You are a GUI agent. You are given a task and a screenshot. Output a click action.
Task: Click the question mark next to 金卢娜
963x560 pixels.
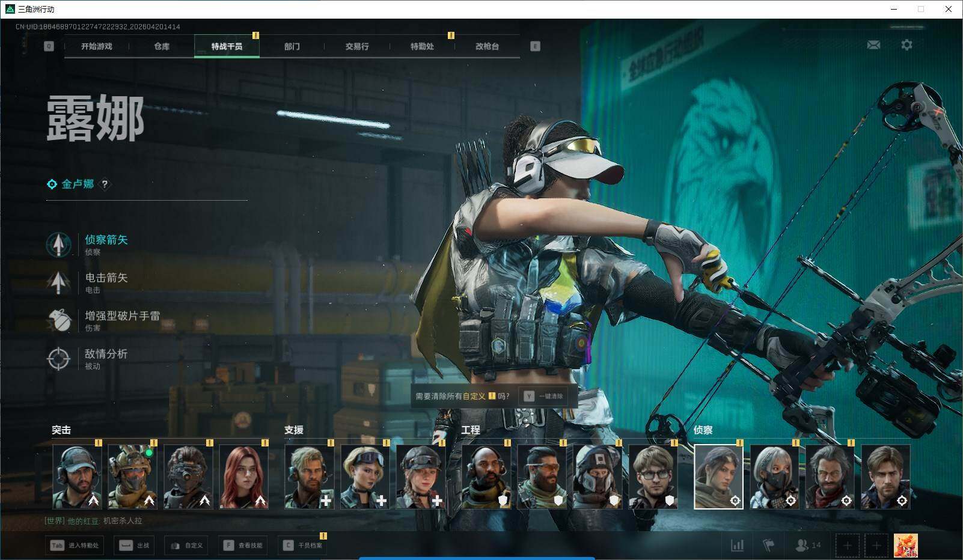coord(105,184)
